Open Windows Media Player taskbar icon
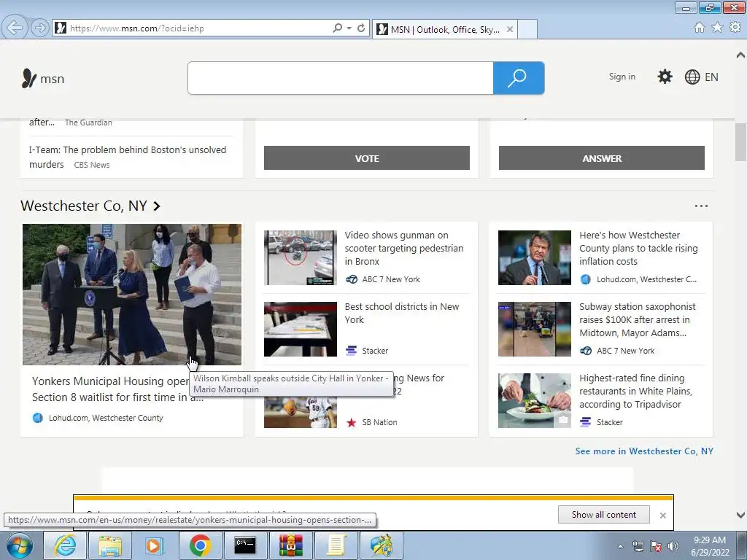The width and height of the screenshot is (747, 560). pyautogui.click(x=155, y=545)
